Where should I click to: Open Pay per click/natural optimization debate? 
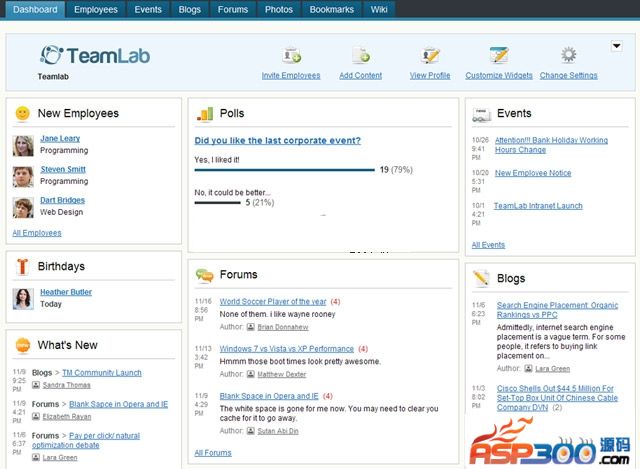click(x=86, y=440)
